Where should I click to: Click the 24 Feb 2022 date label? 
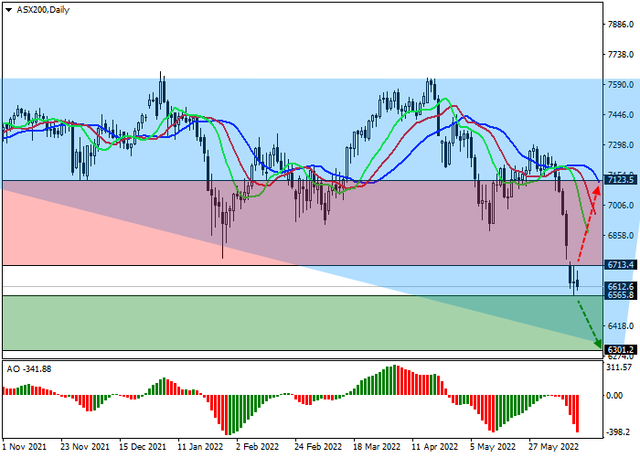tap(318, 447)
